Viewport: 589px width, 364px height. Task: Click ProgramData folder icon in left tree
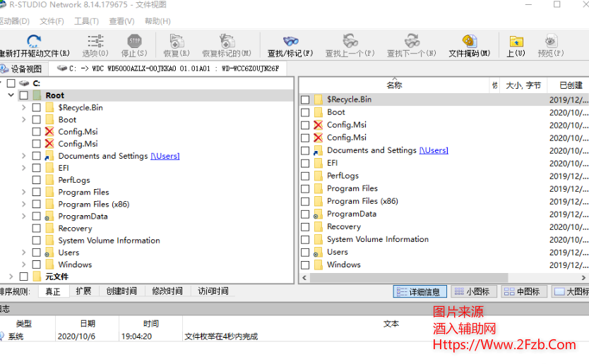pyautogui.click(x=49, y=216)
